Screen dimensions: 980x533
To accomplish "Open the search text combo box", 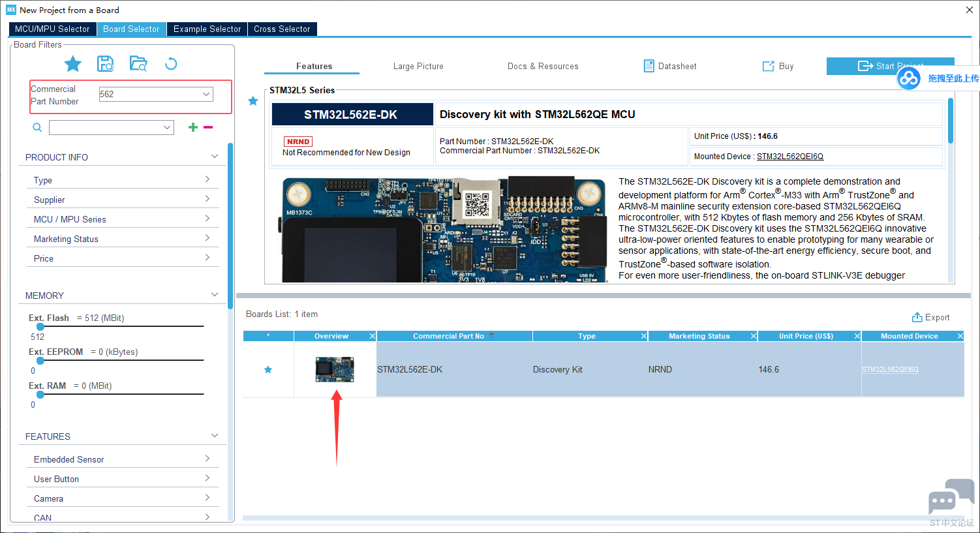I will pyautogui.click(x=112, y=127).
